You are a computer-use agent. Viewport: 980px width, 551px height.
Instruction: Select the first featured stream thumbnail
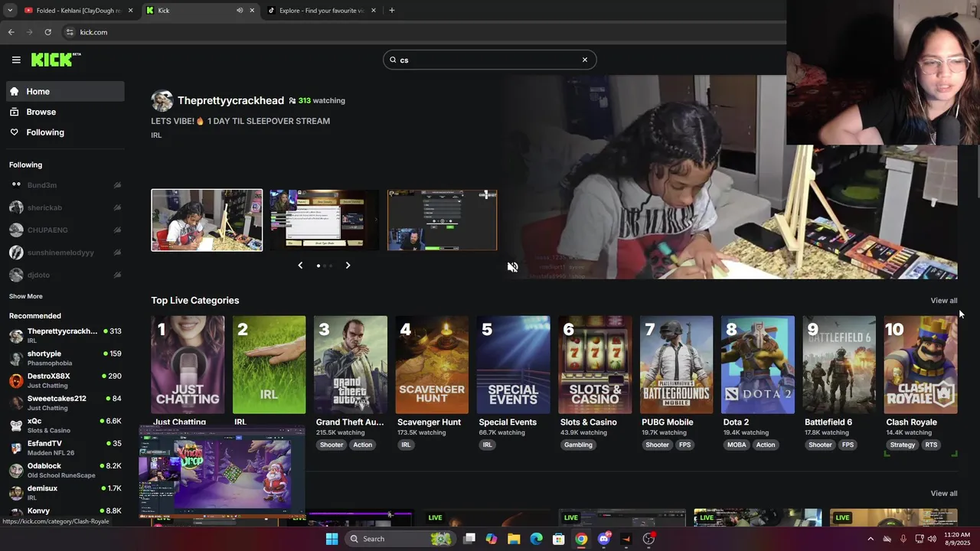click(207, 220)
